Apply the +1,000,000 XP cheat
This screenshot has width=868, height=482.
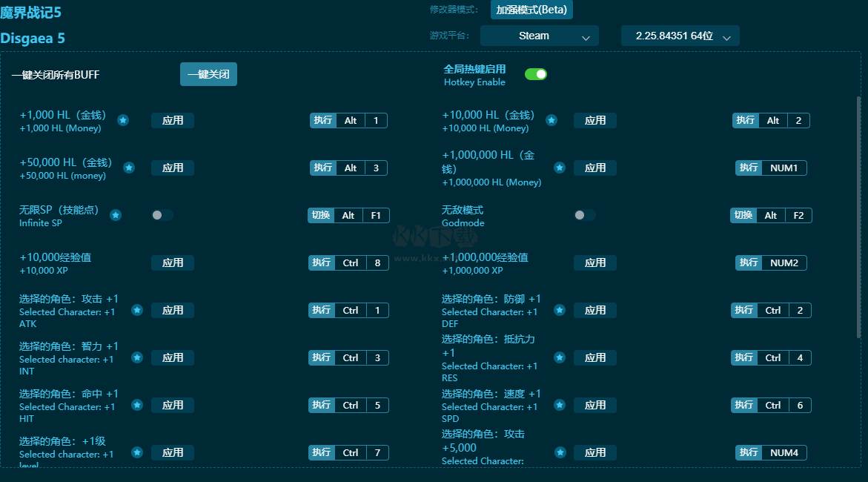coord(595,263)
